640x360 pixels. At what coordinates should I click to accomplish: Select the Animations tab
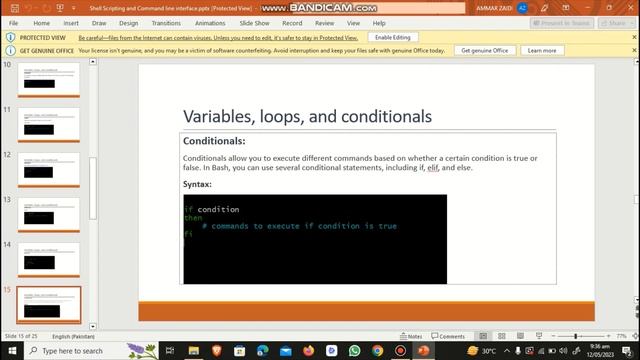pyautogui.click(x=210, y=23)
